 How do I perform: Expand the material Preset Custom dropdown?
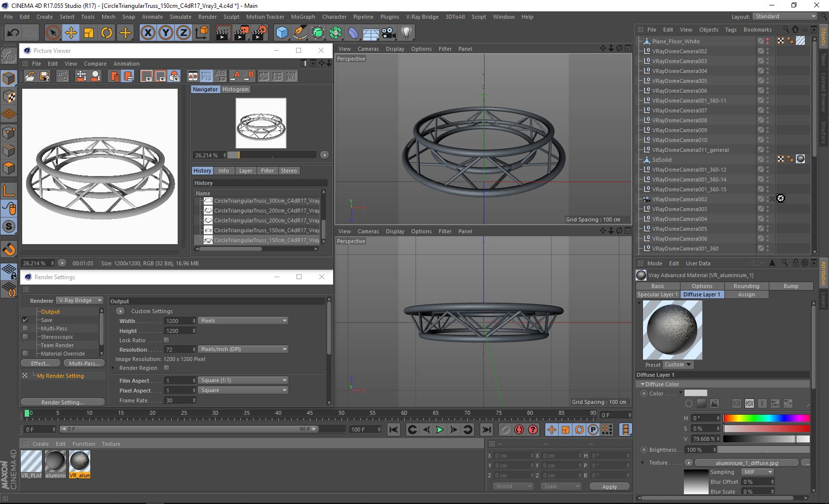678,365
